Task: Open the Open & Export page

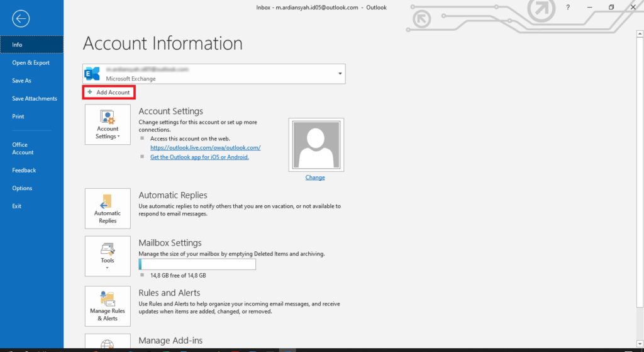Action: click(31, 62)
